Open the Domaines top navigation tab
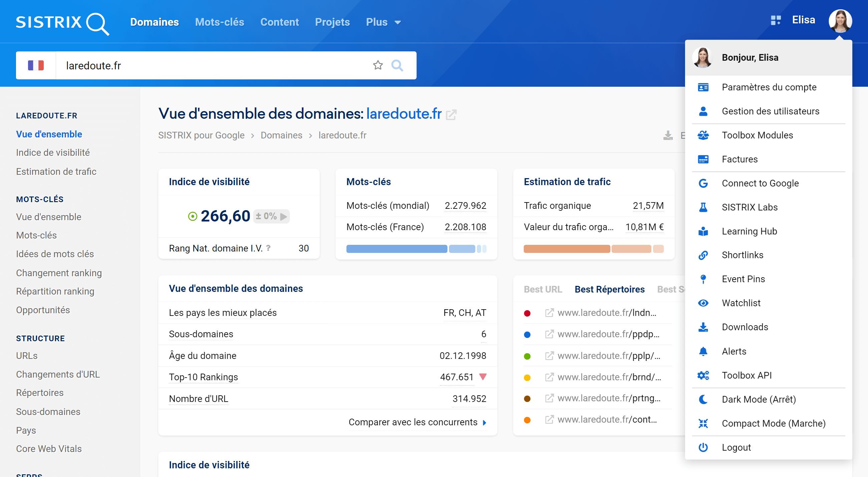 tap(154, 22)
